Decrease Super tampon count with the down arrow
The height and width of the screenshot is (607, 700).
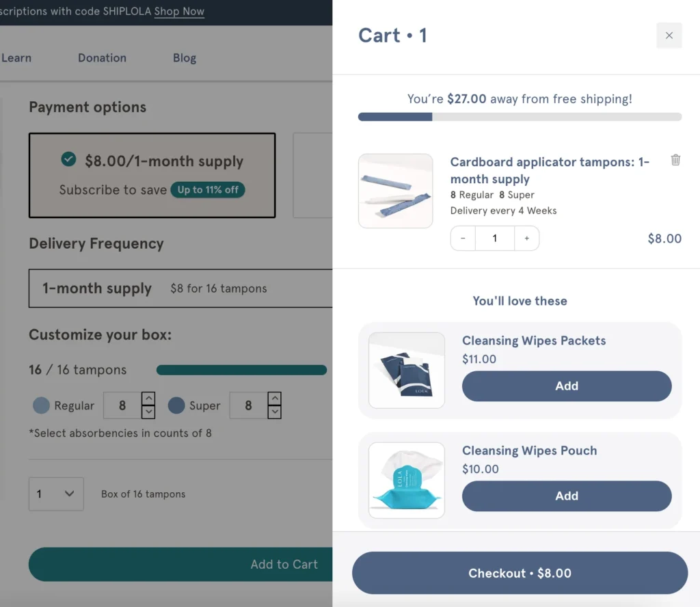coord(274,411)
